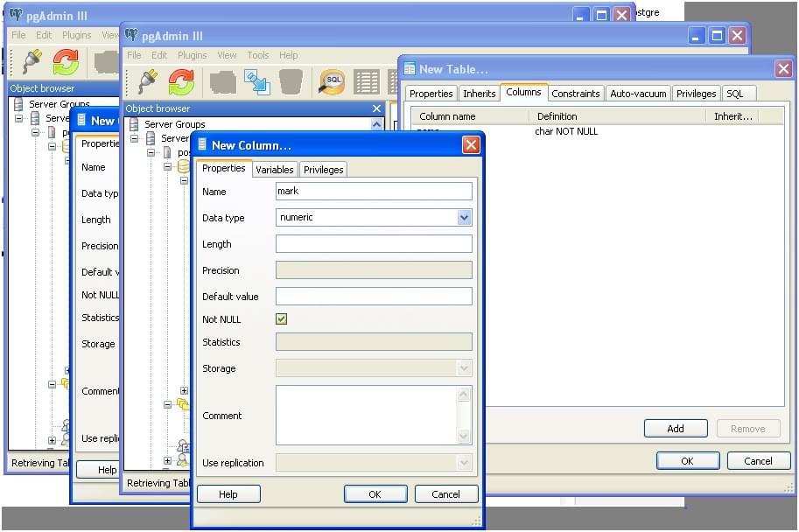
Task: Click the Definition column header in New Table
Action: click(618, 116)
